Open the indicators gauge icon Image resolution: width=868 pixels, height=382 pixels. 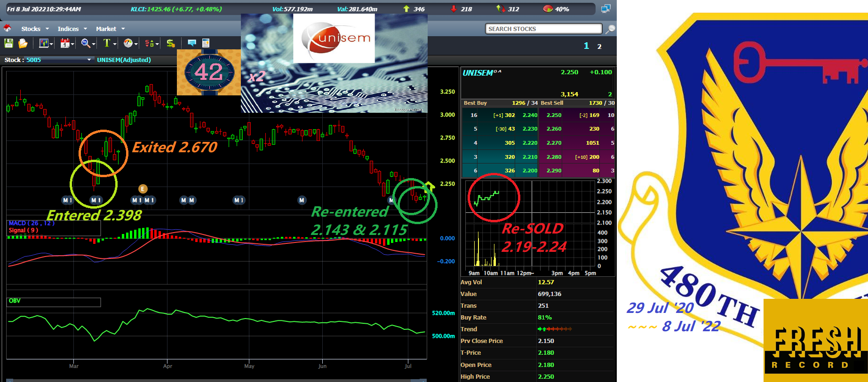click(127, 43)
